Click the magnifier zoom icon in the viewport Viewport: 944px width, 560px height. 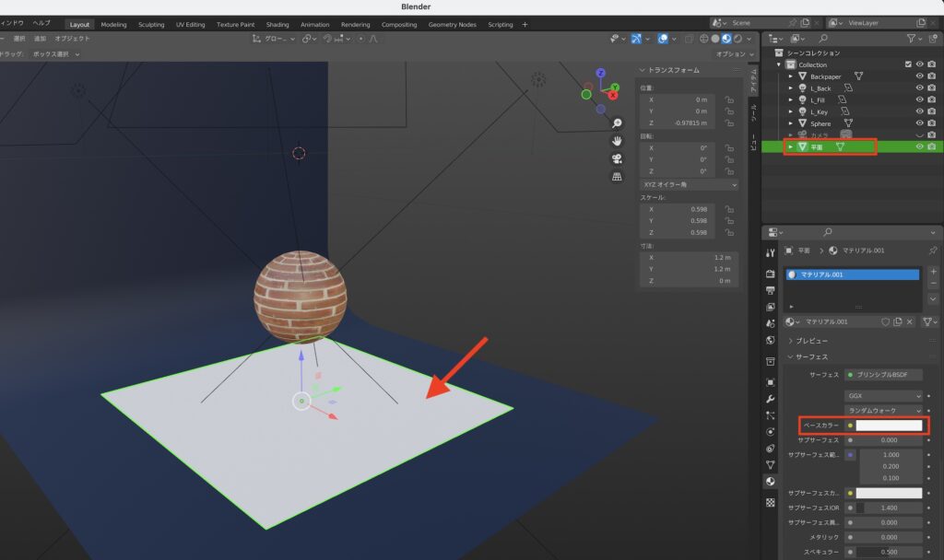tap(616, 122)
